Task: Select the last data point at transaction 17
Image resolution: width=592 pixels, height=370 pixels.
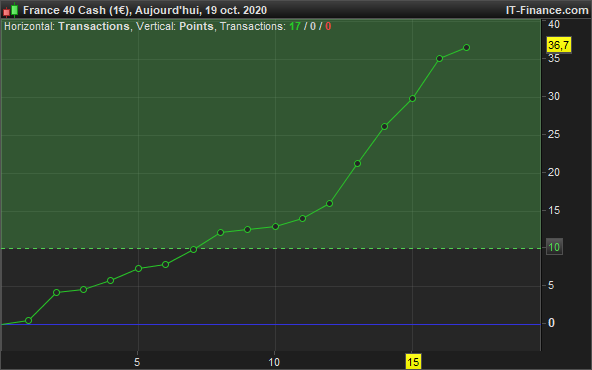Action: (x=466, y=48)
